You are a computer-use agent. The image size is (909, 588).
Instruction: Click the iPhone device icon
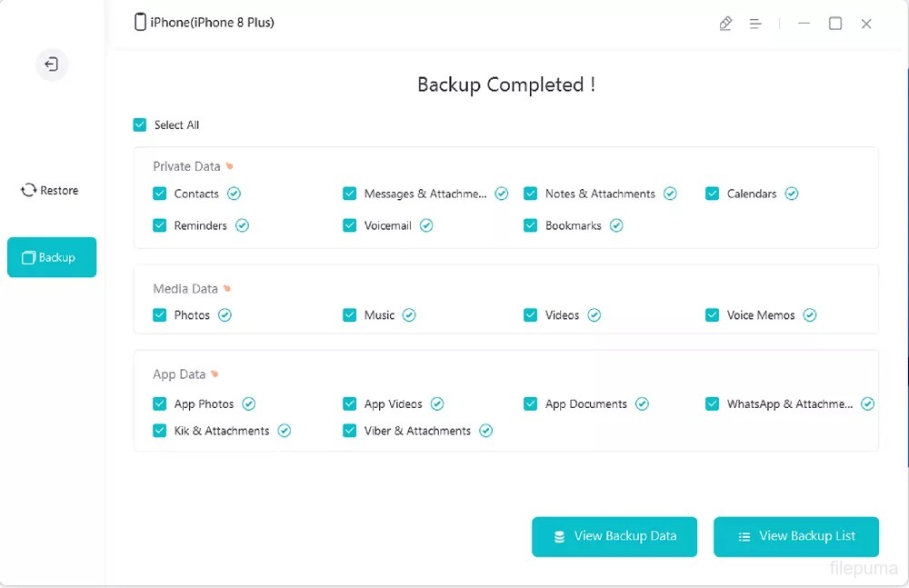pyautogui.click(x=140, y=23)
